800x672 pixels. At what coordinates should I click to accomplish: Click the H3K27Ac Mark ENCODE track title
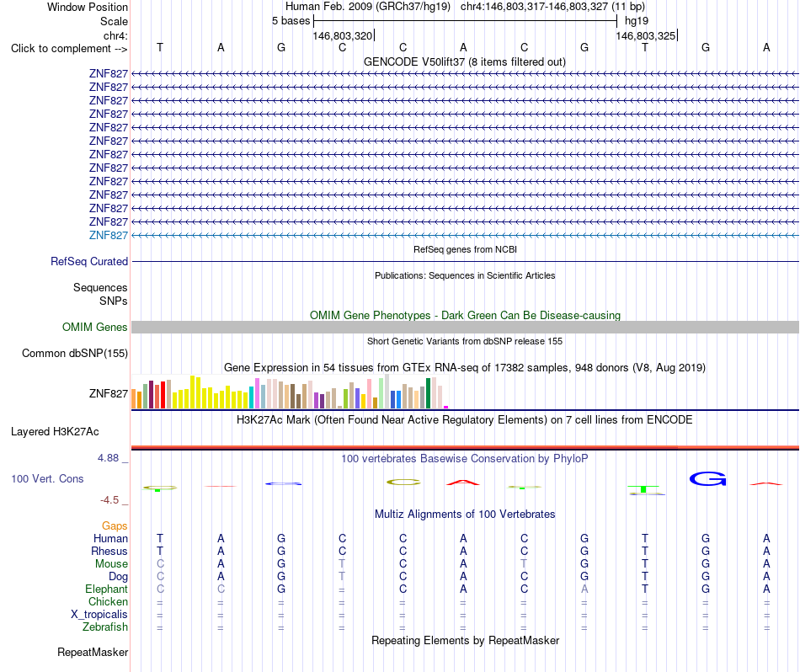[x=464, y=420]
